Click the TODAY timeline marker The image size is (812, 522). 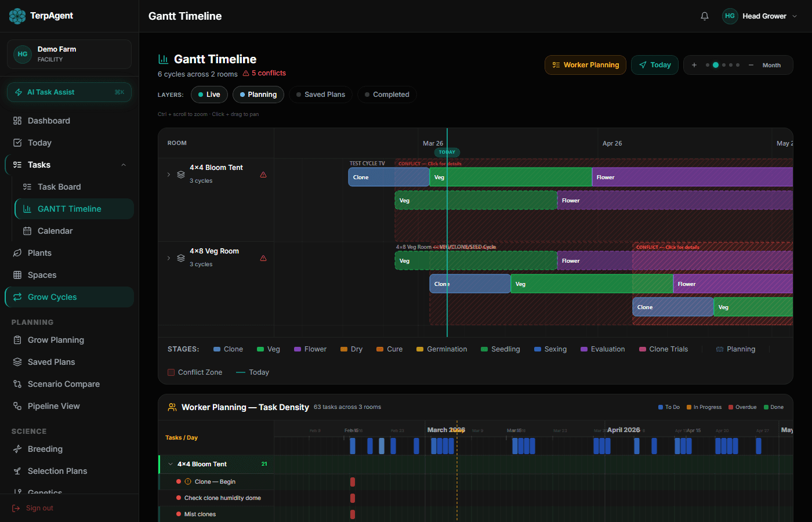[447, 152]
